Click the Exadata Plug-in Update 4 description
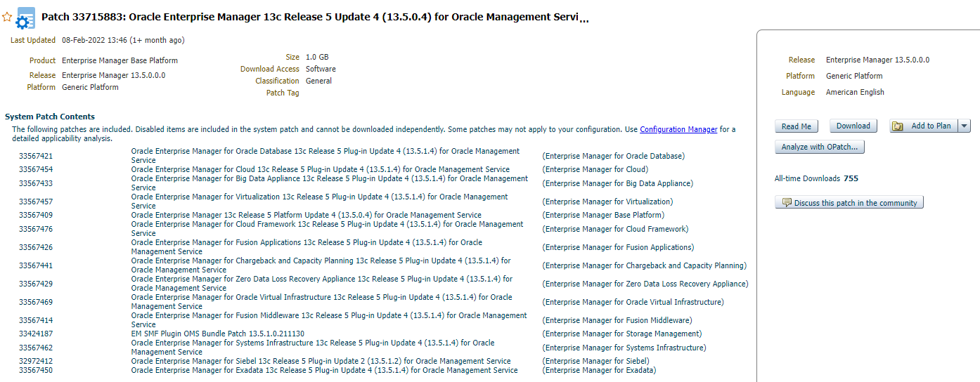 (x=324, y=371)
